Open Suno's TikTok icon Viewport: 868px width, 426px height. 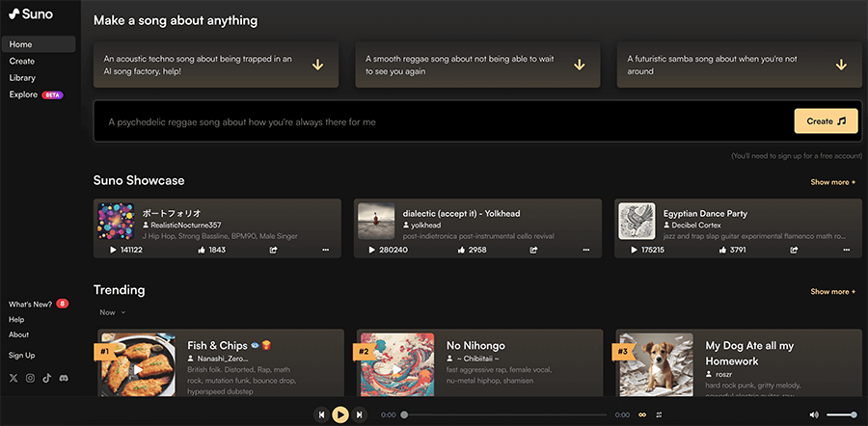point(47,378)
